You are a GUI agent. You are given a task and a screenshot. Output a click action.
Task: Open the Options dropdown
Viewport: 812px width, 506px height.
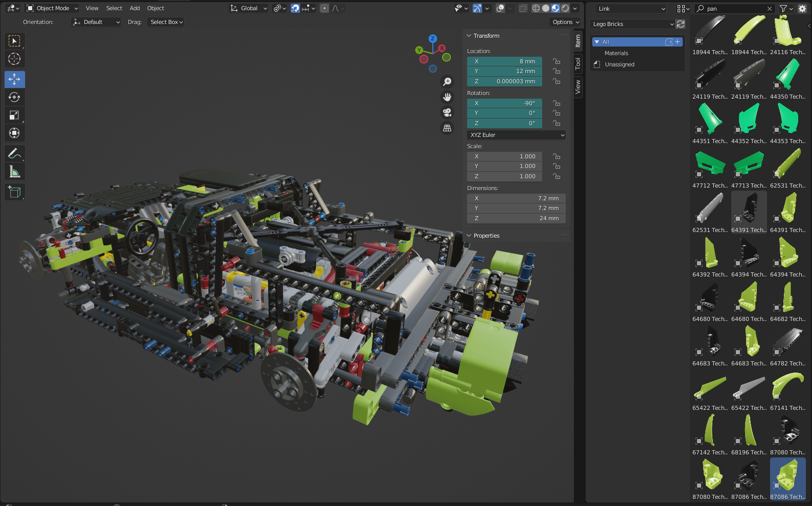(x=566, y=22)
